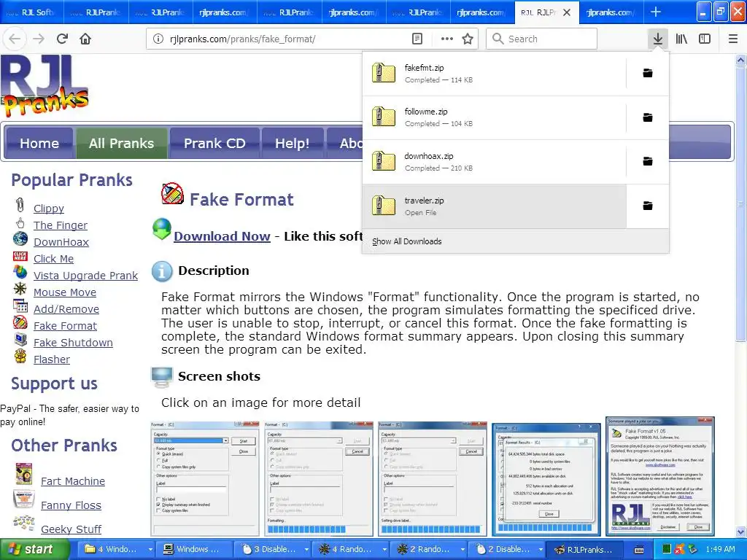Screen dimensions: 747x560
Task: Click the computer icon beside Fake Shutdown
Action: [x=20, y=339]
